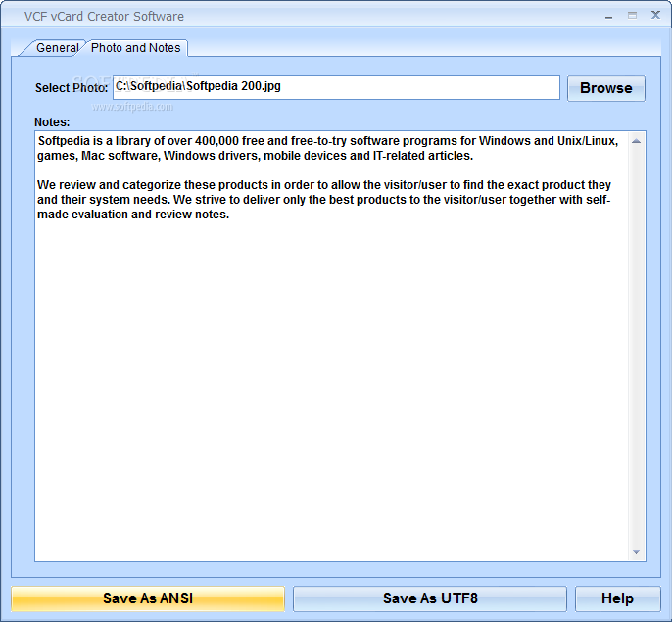Click the 'Notes:' label

coord(52,122)
